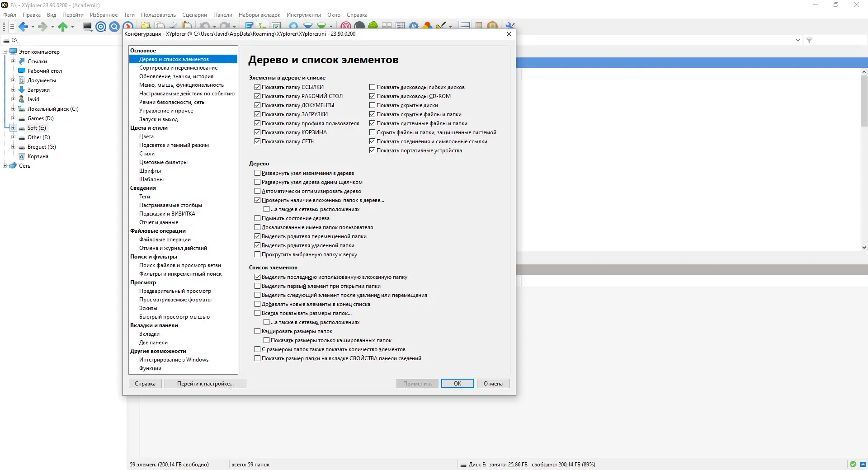The height and width of the screenshot is (470, 868).
Task: Click the Сеть network icon in tree
Action: 13,165
